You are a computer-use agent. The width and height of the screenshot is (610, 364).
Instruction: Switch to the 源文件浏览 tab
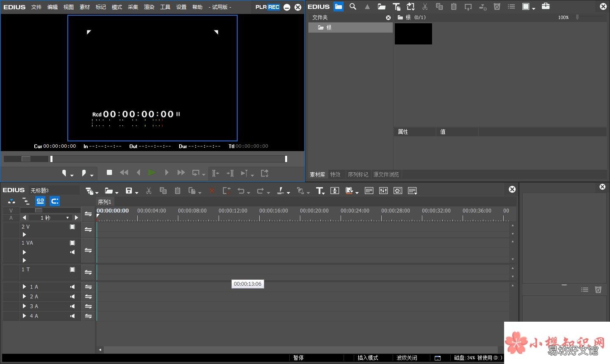386,174
